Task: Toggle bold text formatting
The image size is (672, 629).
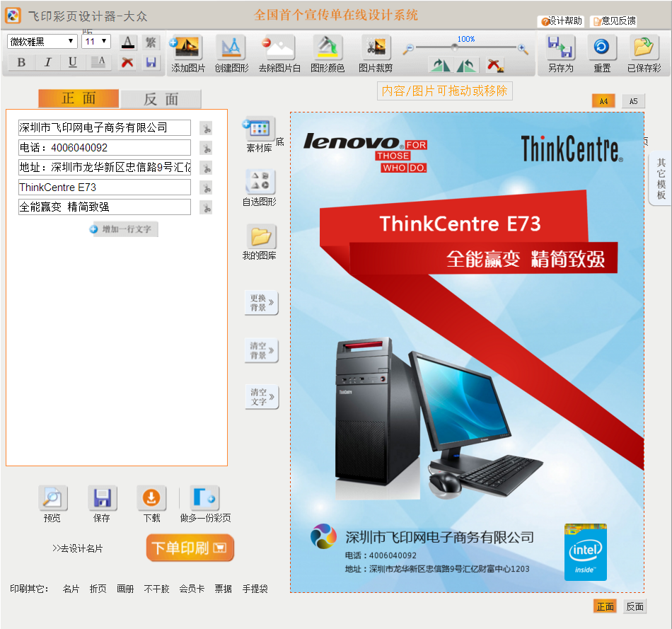Action: [x=21, y=62]
